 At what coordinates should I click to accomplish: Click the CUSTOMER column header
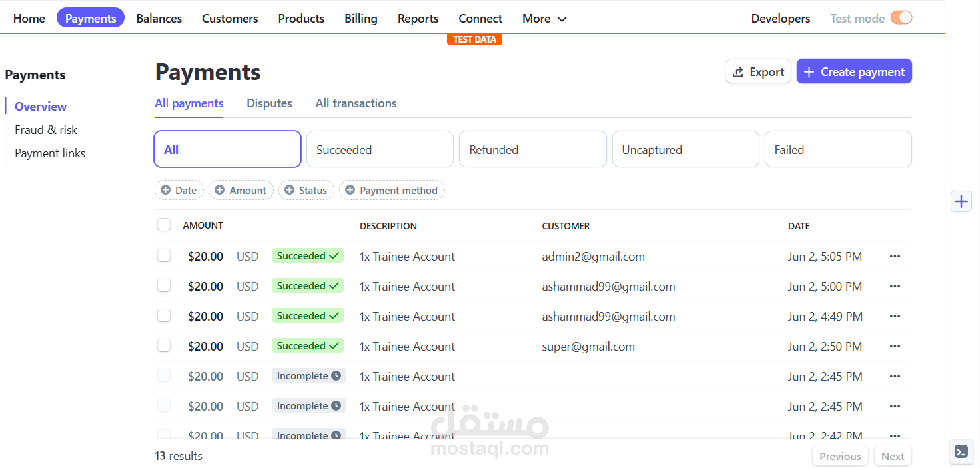pyautogui.click(x=566, y=226)
